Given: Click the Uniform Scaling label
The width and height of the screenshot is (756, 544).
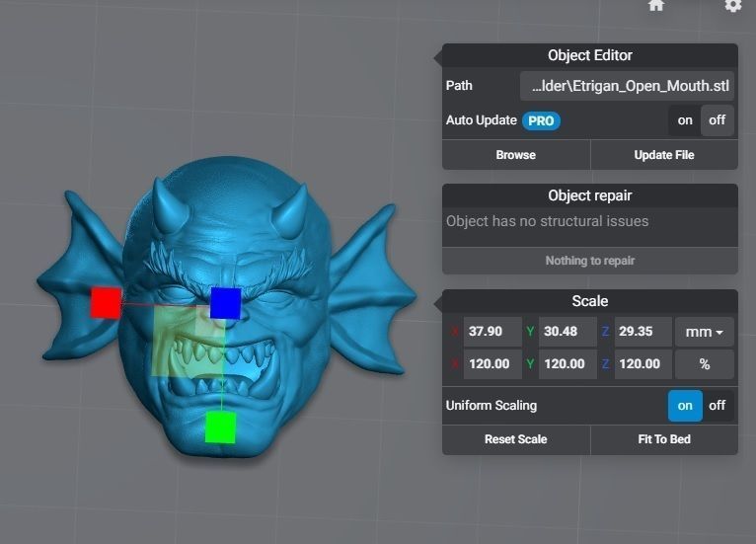Looking at the screenshot, I should [491, 406].
